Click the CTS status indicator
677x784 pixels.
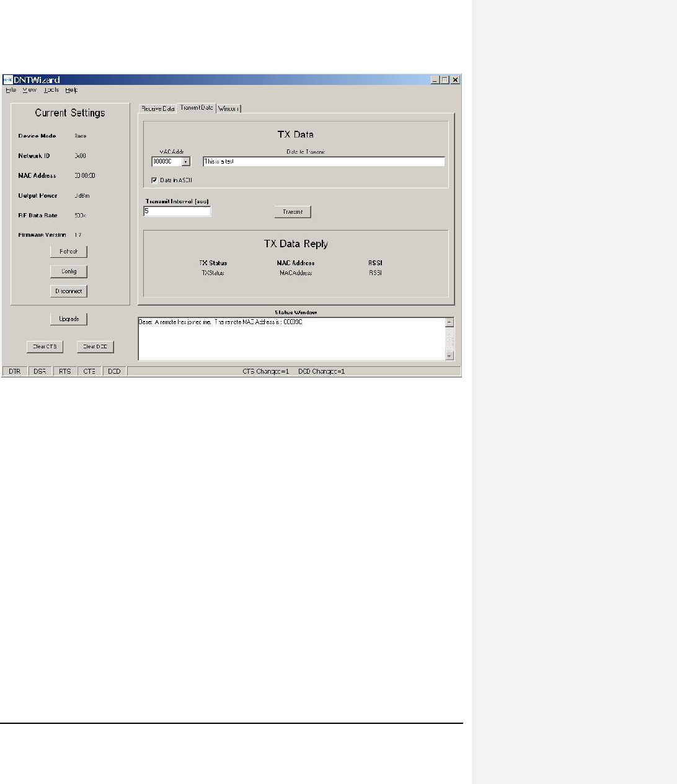pyautogui.click(x=89, y=371)
